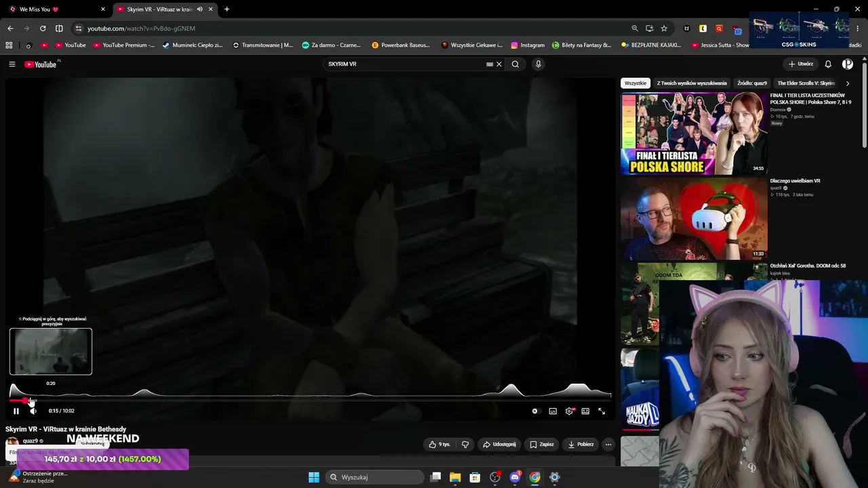
Task: Clear the YouTube search query
Action: 499,64
